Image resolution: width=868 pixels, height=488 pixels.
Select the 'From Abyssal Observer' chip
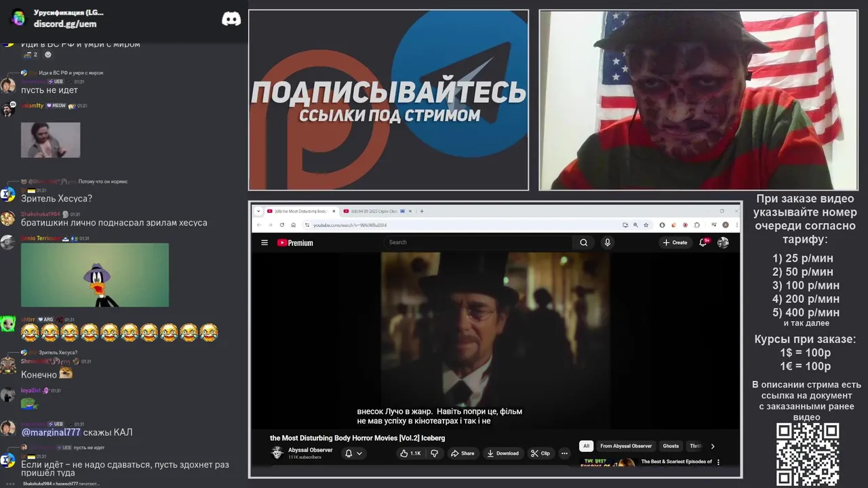[x=625, y=446]
